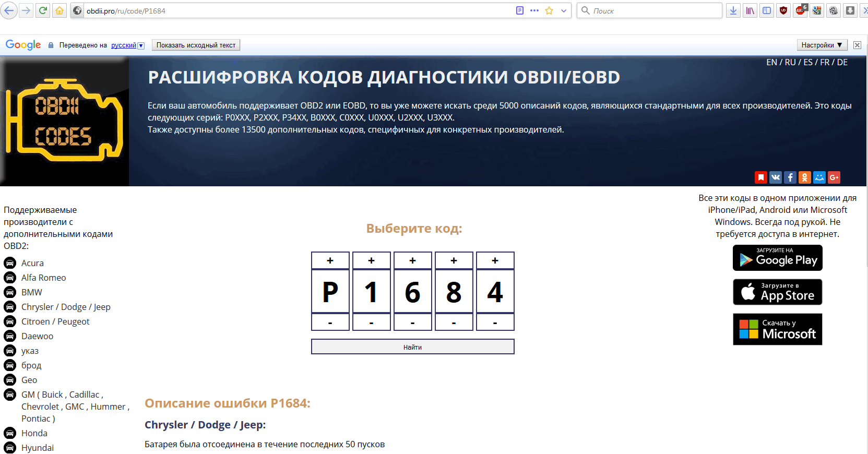868x454 pixels.
Task: Decrement the digit 4 with minus
Action: pos(495,322)
